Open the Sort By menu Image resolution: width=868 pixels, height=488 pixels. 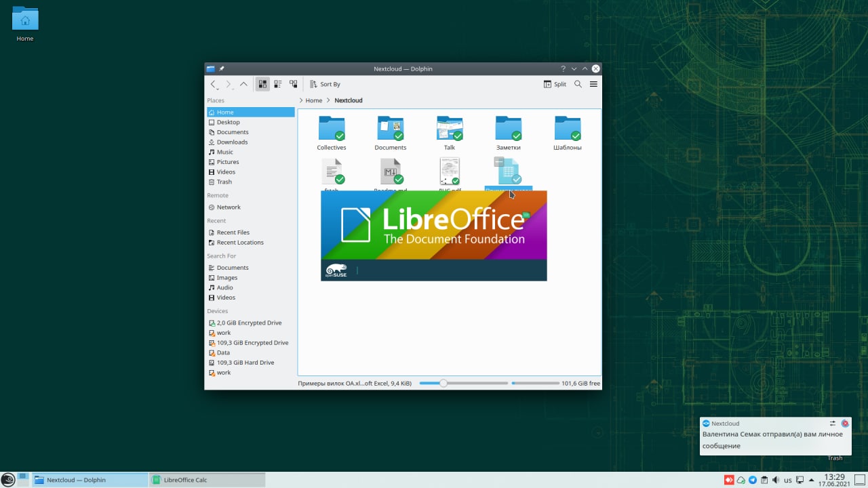coord(325,84)
